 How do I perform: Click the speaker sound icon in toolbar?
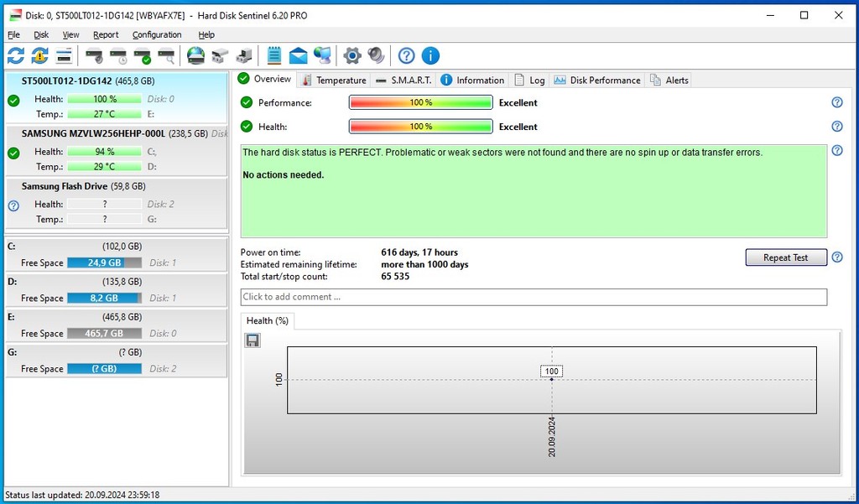tap(376, 56)
